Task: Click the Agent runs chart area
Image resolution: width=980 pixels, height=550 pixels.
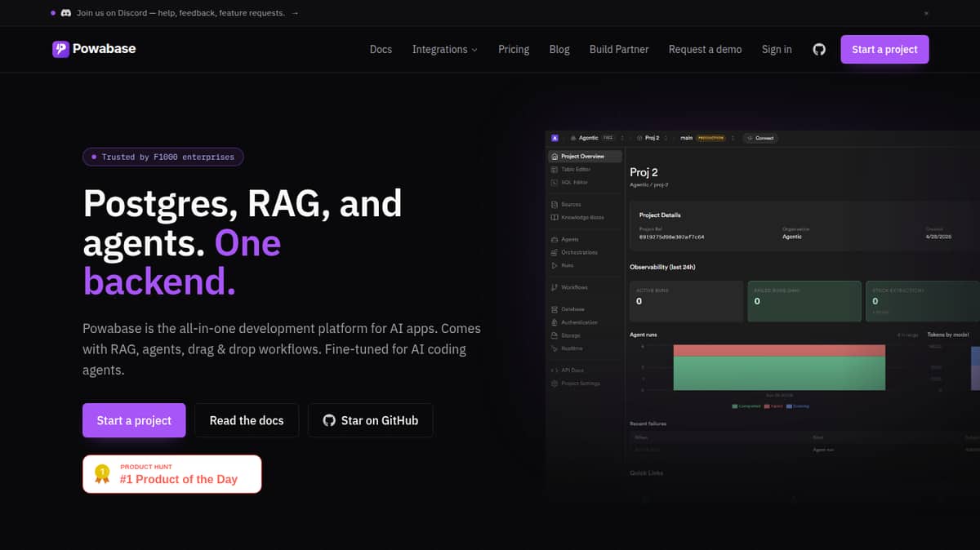Action: [x=779, y=367]
